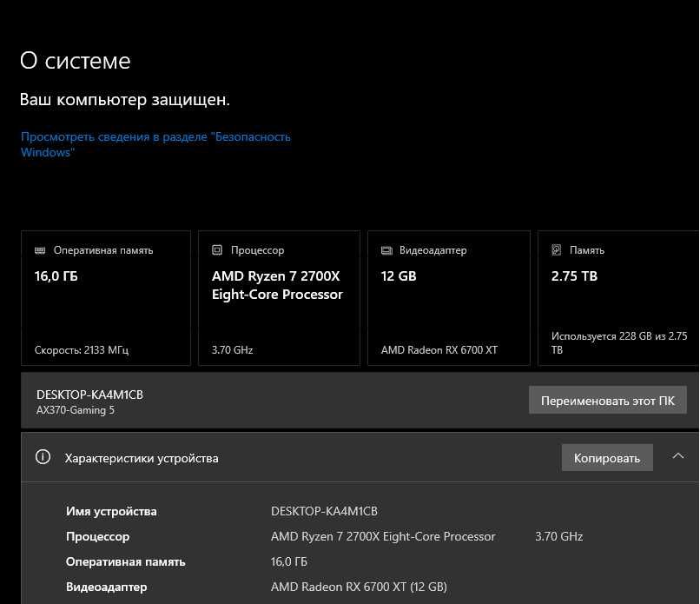Viewport: 700px width, 604px height.
Task: Click the 'О системе' page heading
Action: (x=75, y=60)
